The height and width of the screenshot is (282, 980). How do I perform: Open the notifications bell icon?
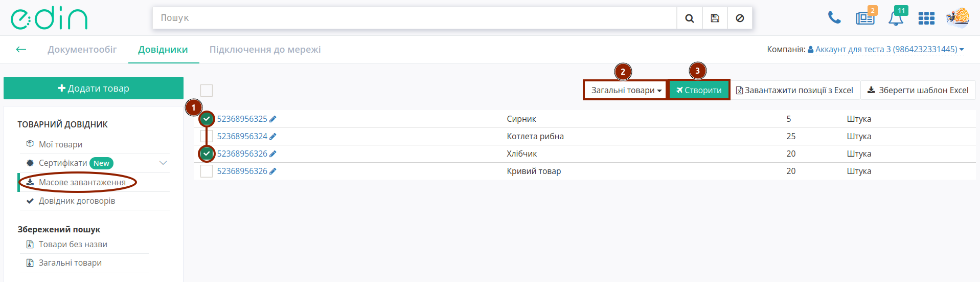896,18
